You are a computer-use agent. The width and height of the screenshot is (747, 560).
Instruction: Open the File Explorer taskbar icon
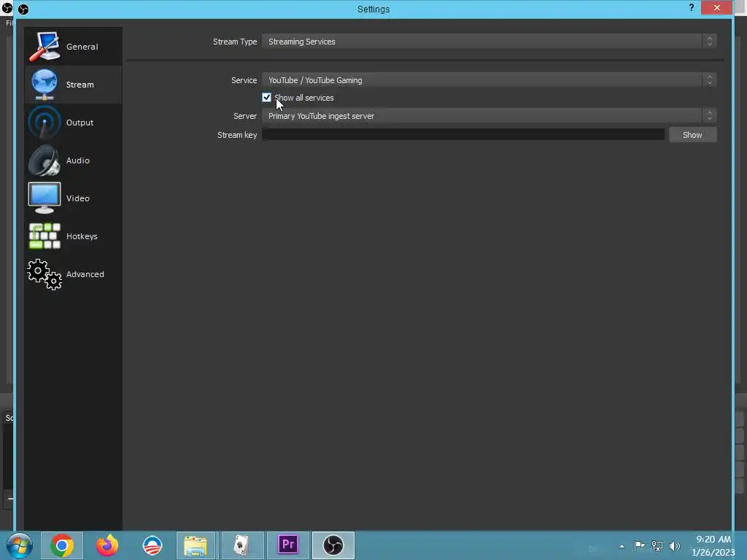point(196,545)
